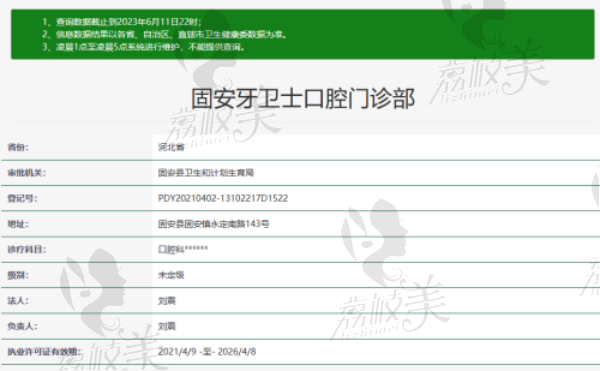Click the 执业许可证有效期 label
Viewport: 600px width, 371px height.
pyautogui.click(x=44, y=351)
